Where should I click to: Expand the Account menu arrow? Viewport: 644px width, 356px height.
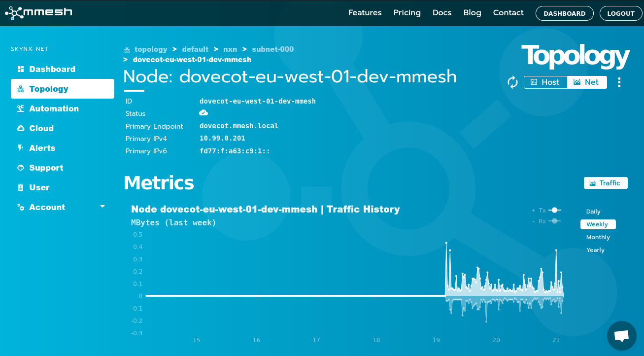click(x=102, y=207)
